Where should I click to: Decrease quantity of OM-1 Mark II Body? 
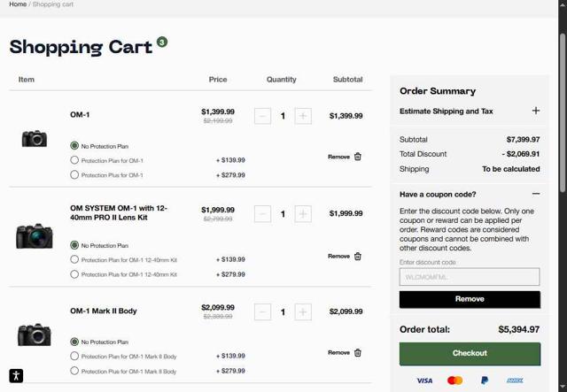(262, 311)
